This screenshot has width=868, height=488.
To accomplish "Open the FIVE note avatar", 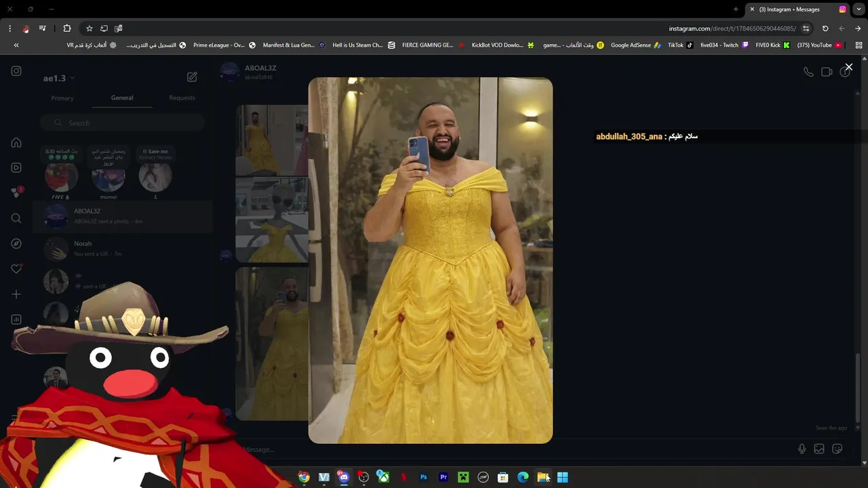I will [61, 177].
